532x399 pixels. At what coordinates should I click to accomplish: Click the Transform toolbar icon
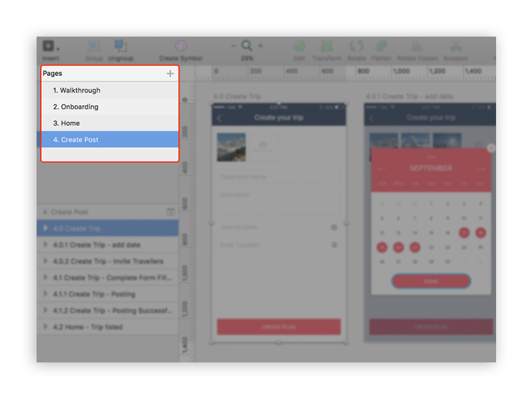tap(327, 46)
